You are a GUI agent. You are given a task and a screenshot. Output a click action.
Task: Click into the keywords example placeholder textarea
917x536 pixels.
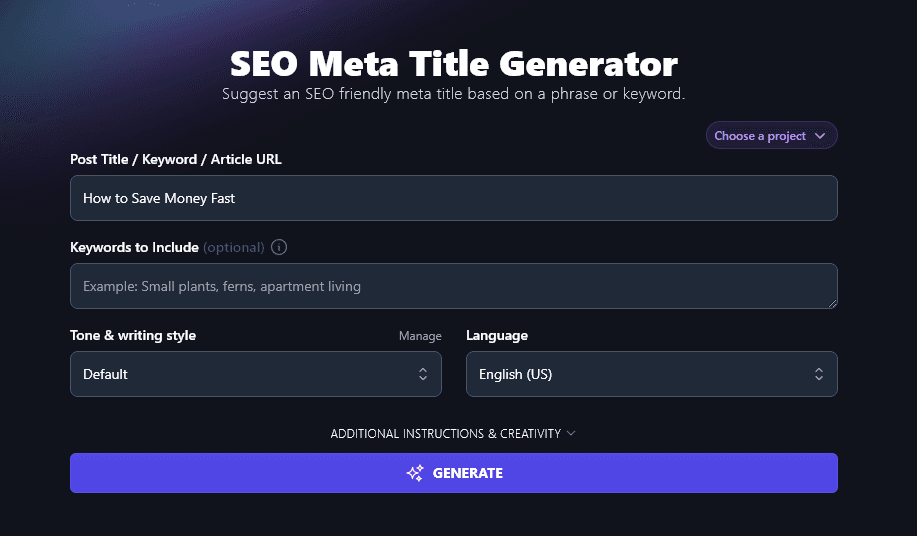coord(453,286)
